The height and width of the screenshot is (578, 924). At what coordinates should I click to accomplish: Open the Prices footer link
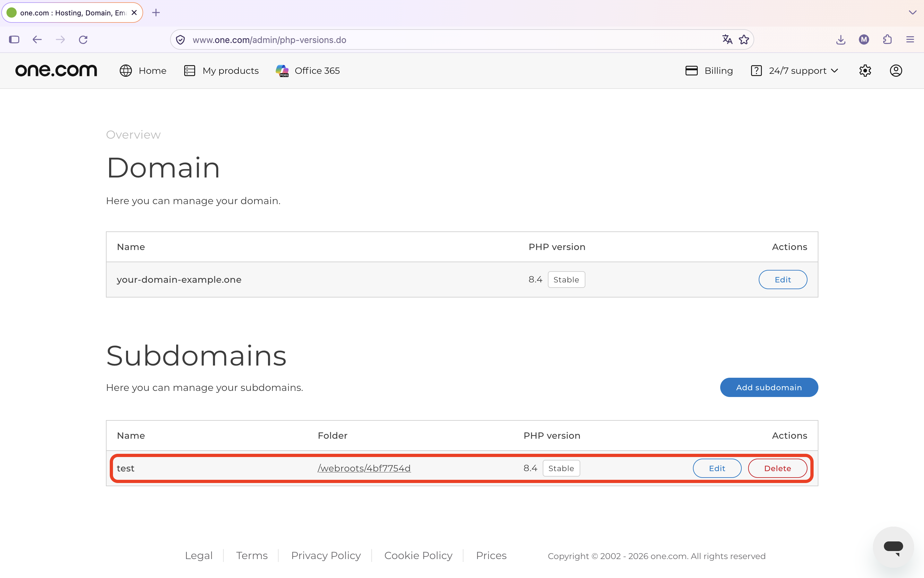(x=491, y=556)
